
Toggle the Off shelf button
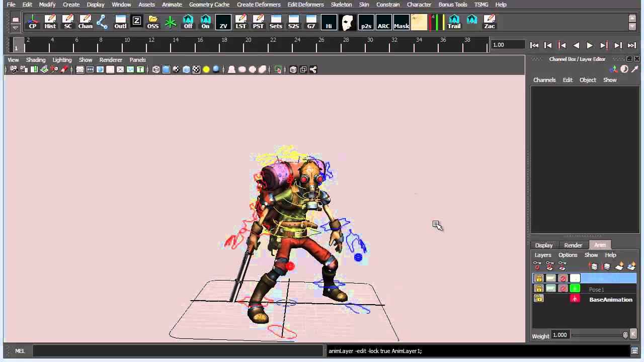click(188, 22)
